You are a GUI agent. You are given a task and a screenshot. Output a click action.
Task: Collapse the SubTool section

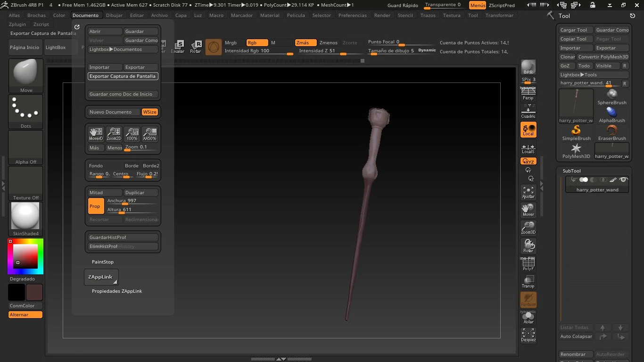(x=572, y=171)
